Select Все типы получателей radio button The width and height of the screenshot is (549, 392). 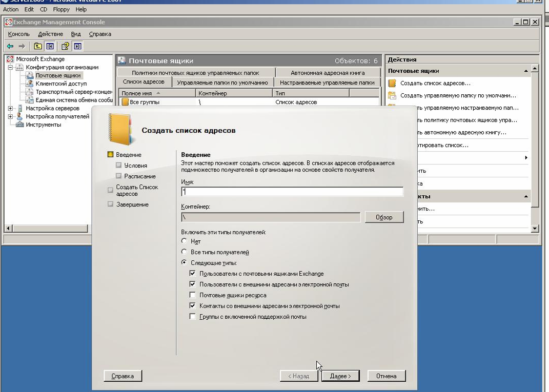click(x=184, y=252)
